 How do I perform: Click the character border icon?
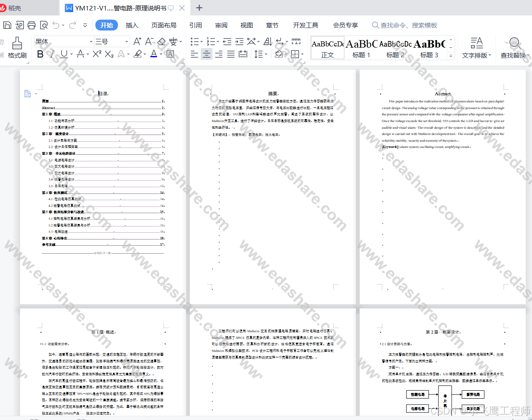pyautogui.click(x=170, y=54)
